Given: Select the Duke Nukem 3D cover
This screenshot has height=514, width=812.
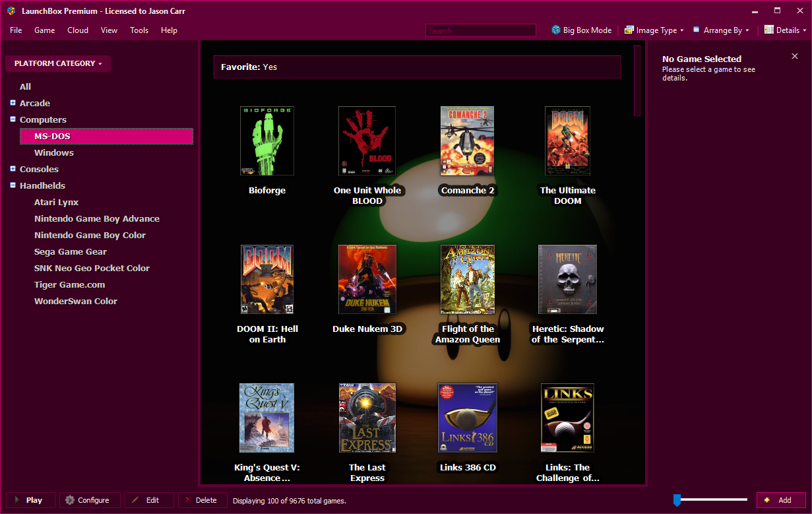Looking at the screenshot, I should [x=367, y=280].
